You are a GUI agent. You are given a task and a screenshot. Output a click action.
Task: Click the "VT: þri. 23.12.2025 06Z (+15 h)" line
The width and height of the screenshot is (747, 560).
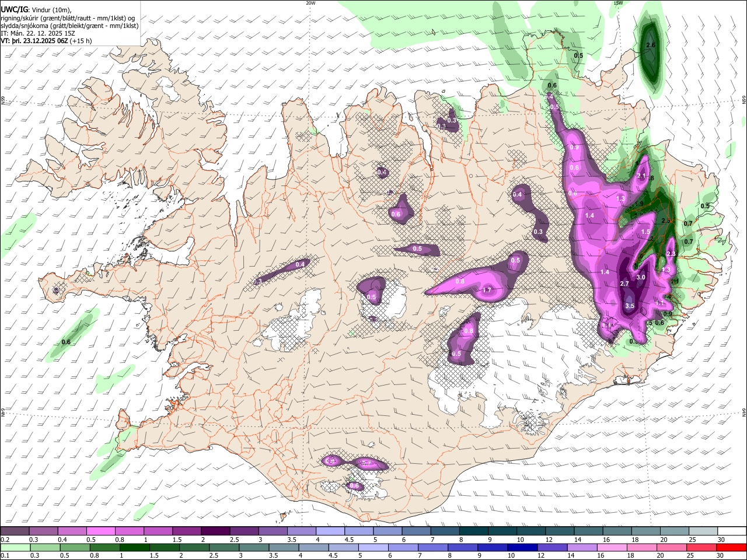(46, 41)
